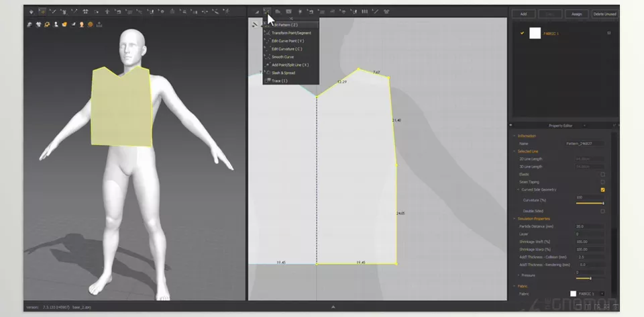Select the Rectangle tool in 2D toolbar
The height and width of the screenshot is (317, 644).
288,11
